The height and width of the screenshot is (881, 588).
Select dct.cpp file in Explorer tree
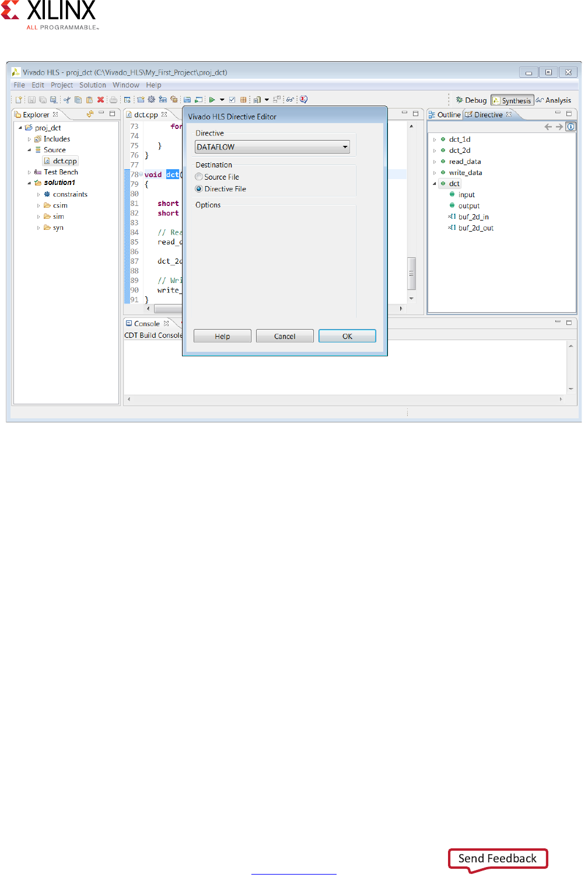coord(60,161)
